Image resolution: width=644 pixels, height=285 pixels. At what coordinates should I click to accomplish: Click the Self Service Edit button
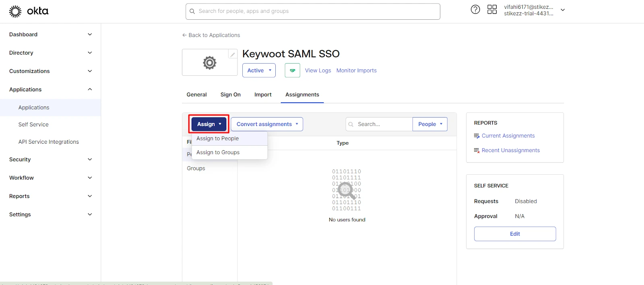coord(515,234)
